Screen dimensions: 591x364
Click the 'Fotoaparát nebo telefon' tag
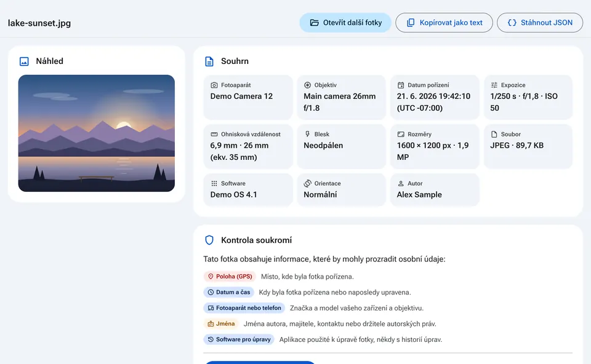click(244, 308)
